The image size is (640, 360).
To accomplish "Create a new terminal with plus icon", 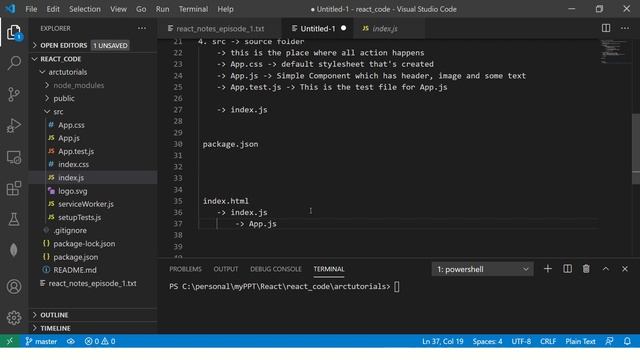I will 548,269.
